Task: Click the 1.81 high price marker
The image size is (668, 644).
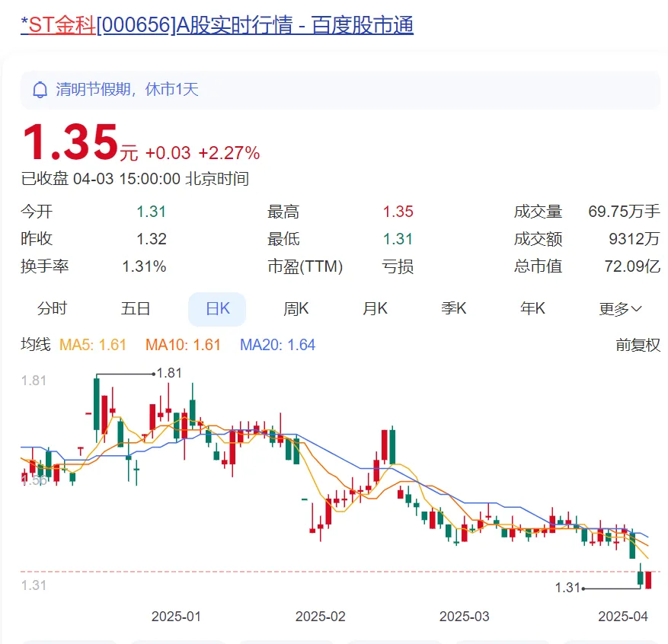Action: (168, 373)
